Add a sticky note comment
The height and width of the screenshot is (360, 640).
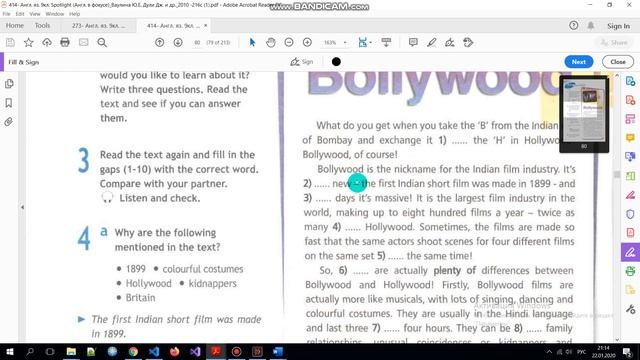pyautogui.click(x=413, y=42)
